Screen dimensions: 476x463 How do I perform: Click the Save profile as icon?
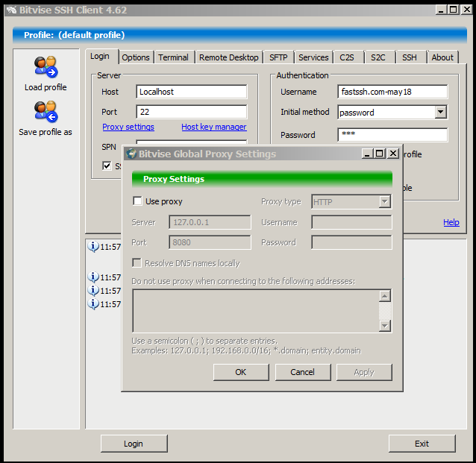click(46, 111)
